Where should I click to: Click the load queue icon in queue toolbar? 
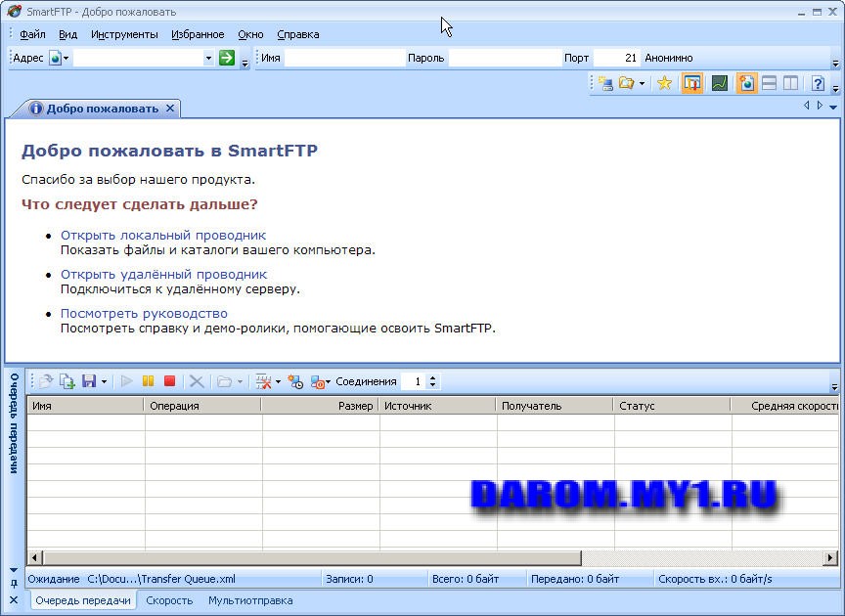(x=46, y=381)
